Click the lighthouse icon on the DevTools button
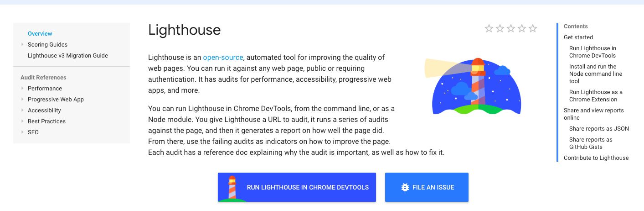This screenshot has width=644, height=211. click(x=232, y=188)
